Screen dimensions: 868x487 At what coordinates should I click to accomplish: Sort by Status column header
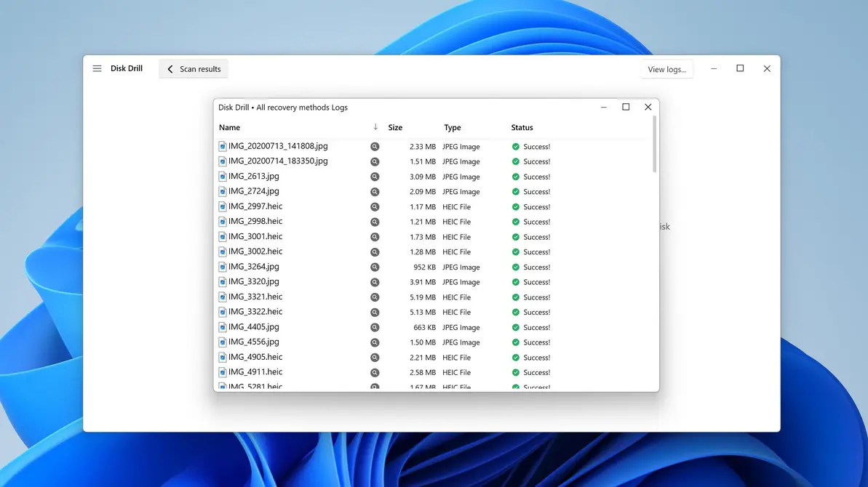pyautogui.click(x=522, y=128)
